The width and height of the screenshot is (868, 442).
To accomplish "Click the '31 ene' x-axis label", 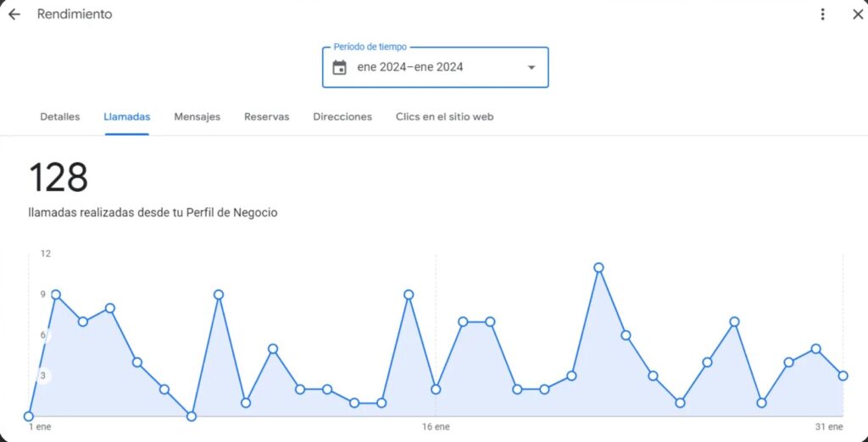I will point(829,427).
